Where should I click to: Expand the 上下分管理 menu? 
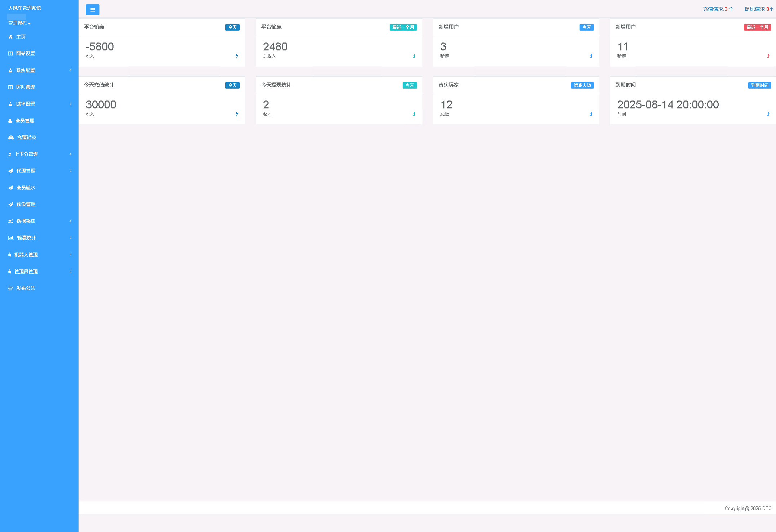click(x=26, y=154)
